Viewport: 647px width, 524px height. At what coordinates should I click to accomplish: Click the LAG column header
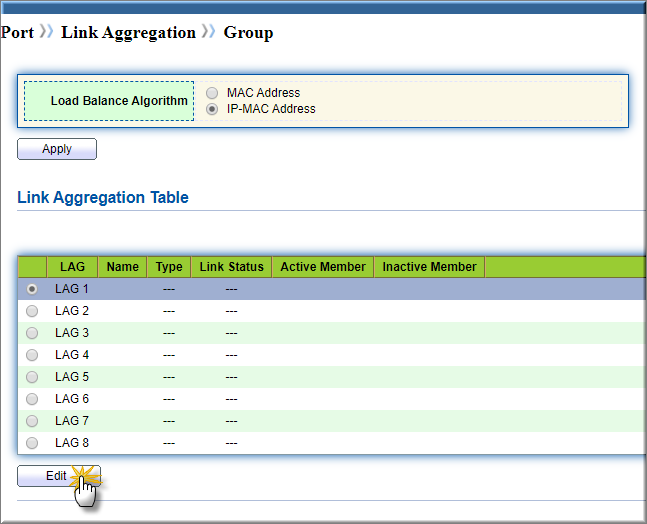pos(72,267)
